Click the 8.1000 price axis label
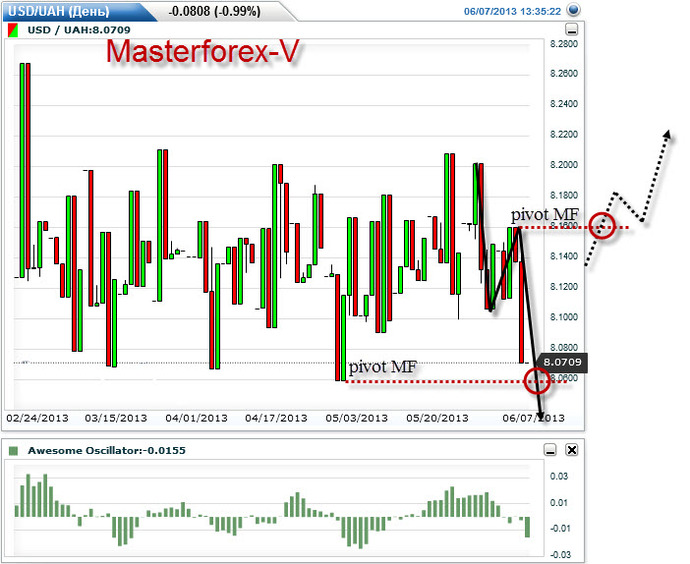Viewport: 690px width, 564px height. 564,317
